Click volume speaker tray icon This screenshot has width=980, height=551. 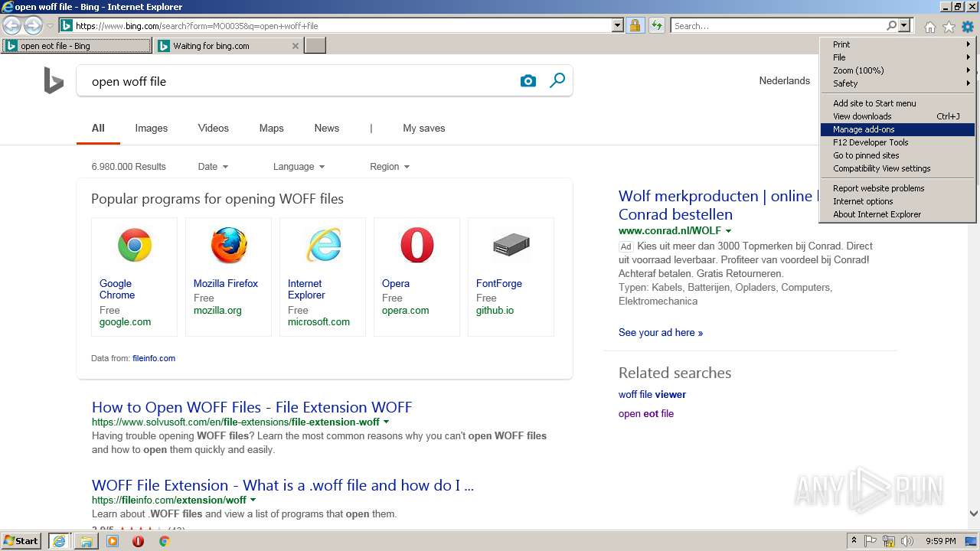click(907, 541)
